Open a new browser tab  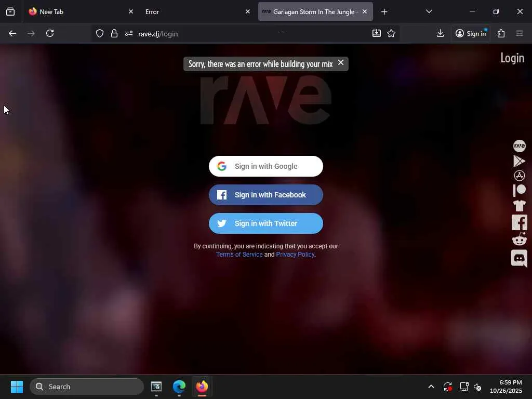384,12
